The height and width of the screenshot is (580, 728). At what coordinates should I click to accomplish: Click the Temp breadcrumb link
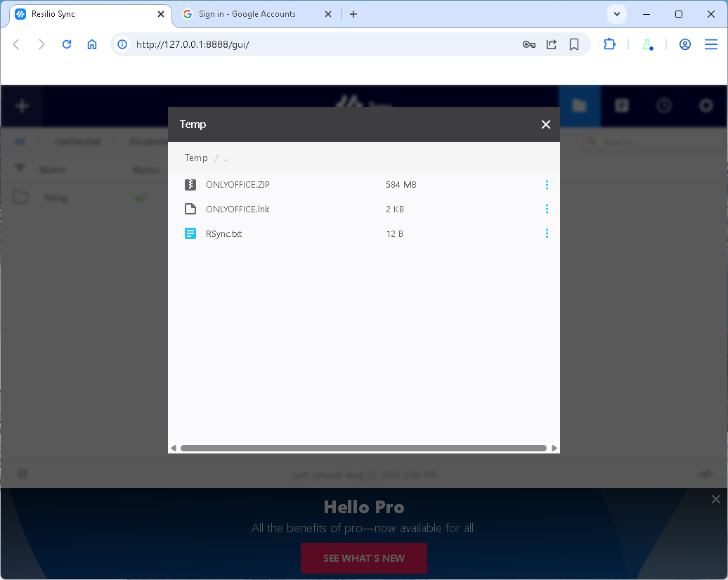[x=196, y=158]
